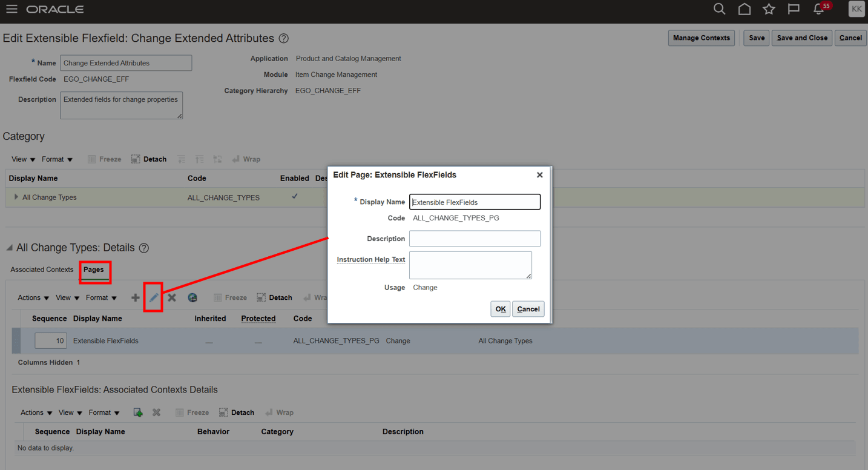868x470 pixels.
Task: Delete the page with the X icon in Pages toolbar
Action: (x=172, y=297)
